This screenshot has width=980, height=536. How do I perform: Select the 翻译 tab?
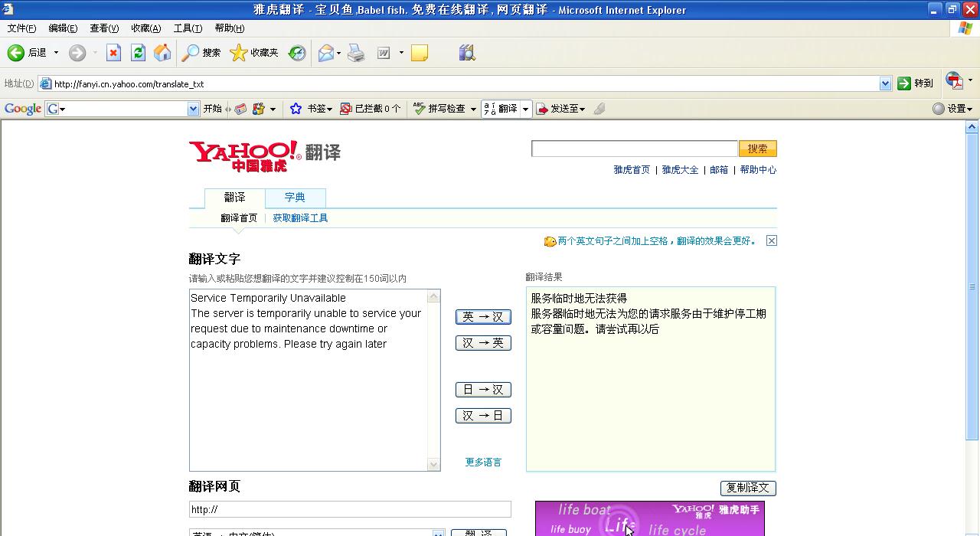coord(234,198)
